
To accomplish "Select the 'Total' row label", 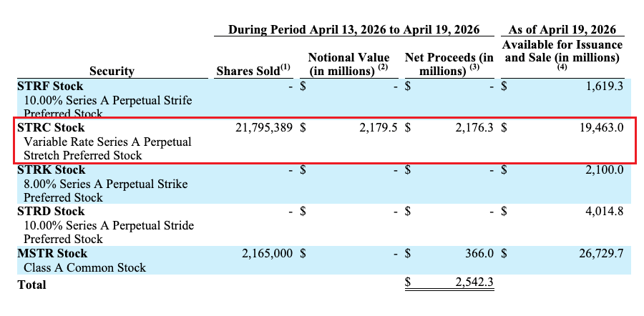I will tap(31, 285).
